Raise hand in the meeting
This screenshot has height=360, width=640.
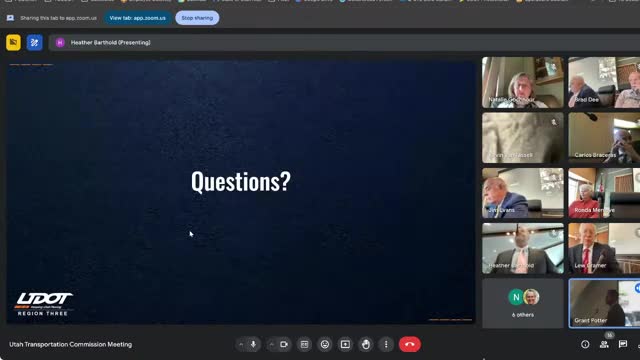point(366,344)
